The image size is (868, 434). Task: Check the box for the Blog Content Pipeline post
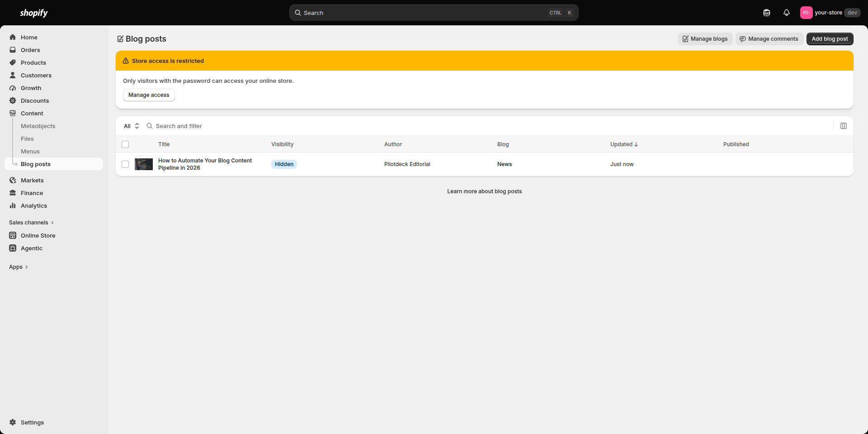coord(125,164)
